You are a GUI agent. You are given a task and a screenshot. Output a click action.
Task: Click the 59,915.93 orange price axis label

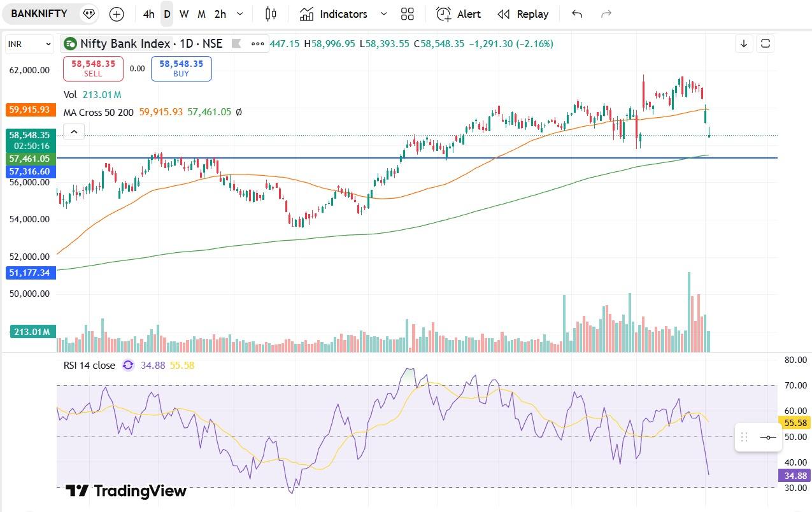coord(29,110)
